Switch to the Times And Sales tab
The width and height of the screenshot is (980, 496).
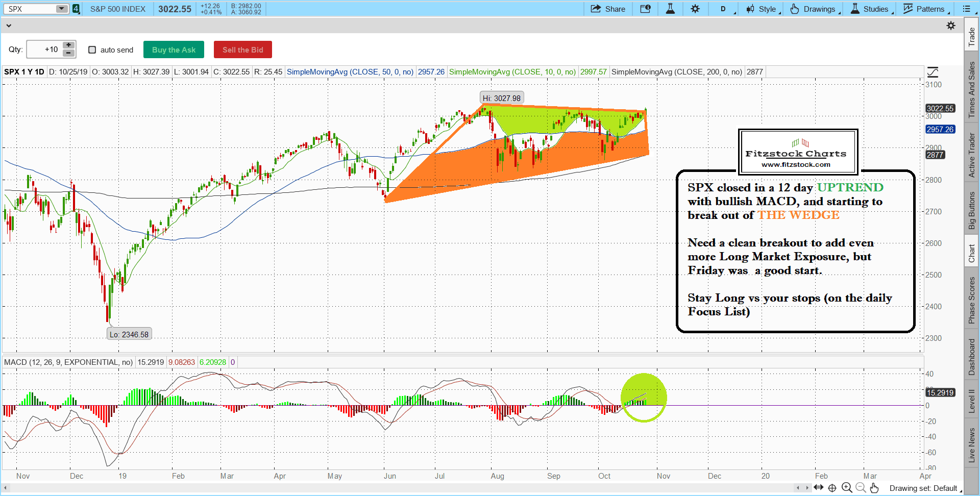(971, 89)
